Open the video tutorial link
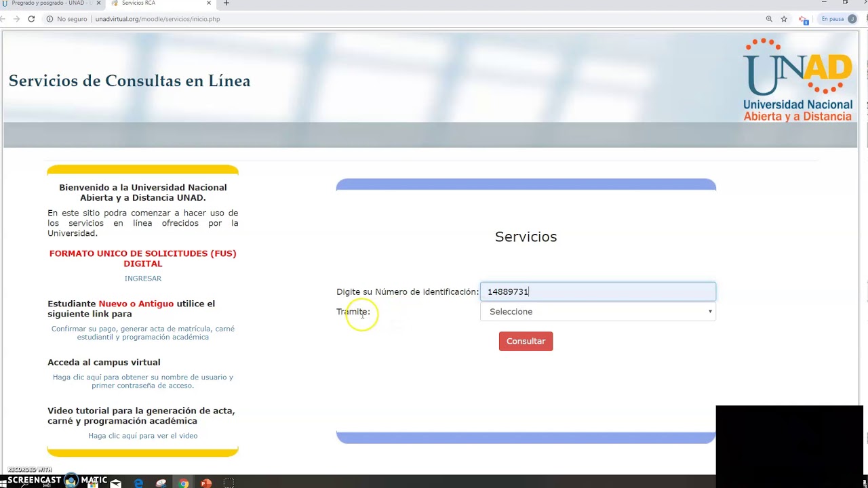The height and width of the screenshot is (488, 868). (x=143, y=436)
